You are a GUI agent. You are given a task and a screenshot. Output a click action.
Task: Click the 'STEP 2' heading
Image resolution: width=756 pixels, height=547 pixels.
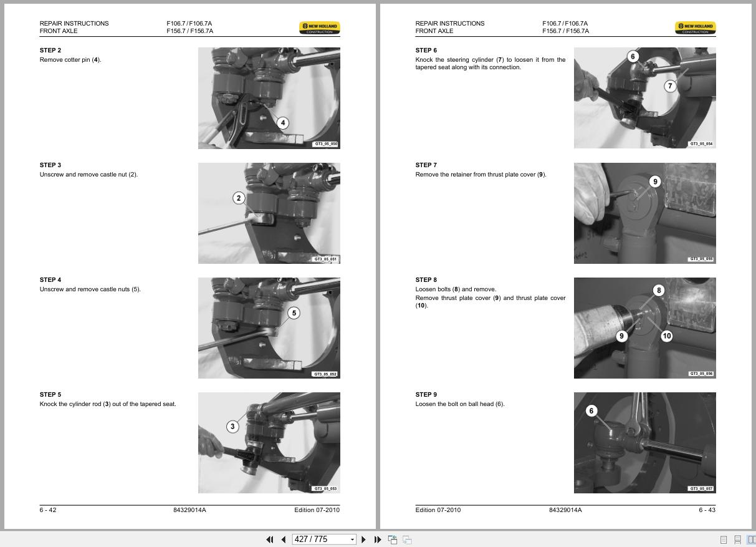(x=50, y=51)
